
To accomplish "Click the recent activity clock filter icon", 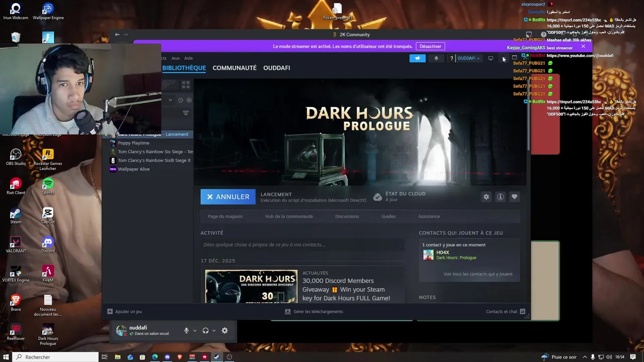I will [x=180, y=100].
